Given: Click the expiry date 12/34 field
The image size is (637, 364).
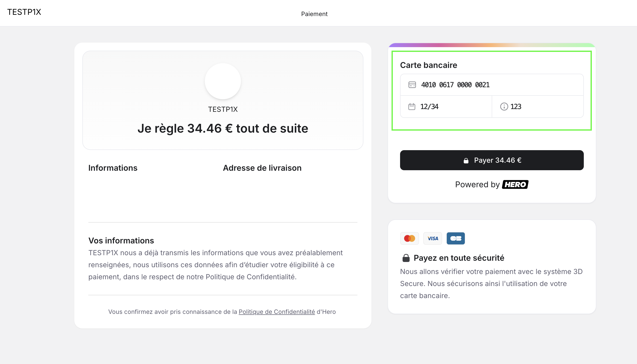Looking at the screenshot, I should (429, 107).
